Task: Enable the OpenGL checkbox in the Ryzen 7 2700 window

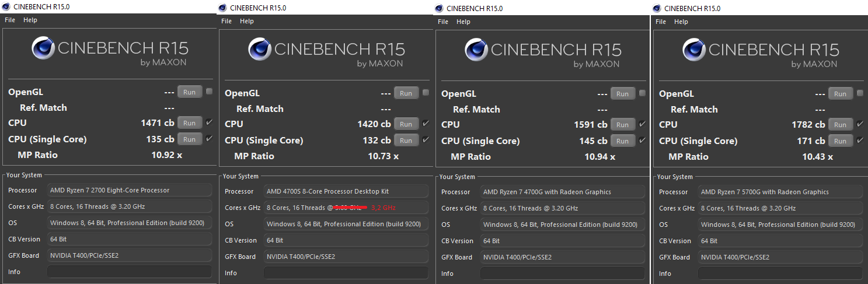Action: [x=209, y=92]
